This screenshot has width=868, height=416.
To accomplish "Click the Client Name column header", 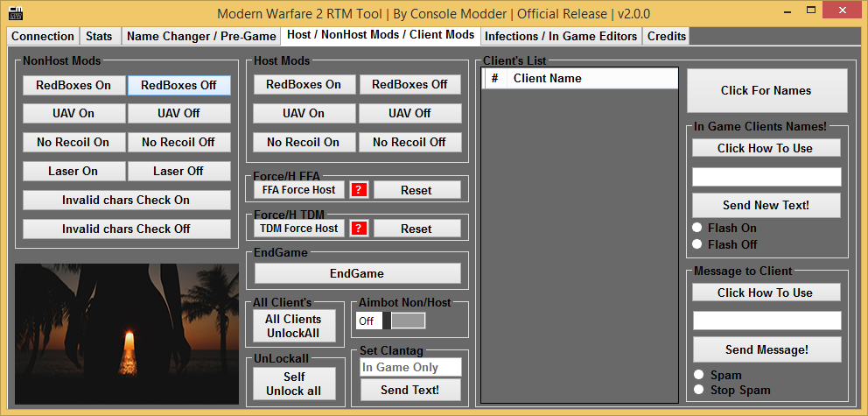I will point(592,78).
